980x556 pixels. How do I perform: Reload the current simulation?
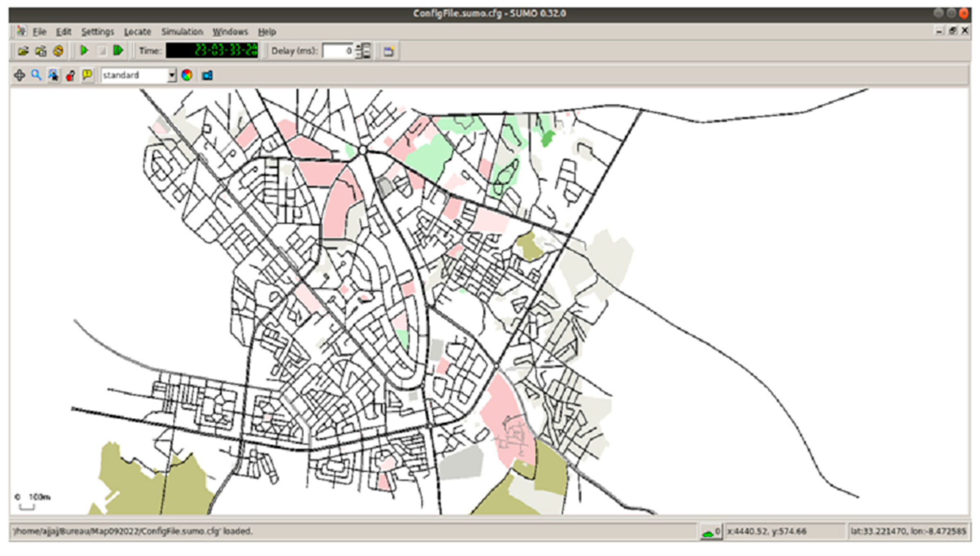(x=59, y=51)
